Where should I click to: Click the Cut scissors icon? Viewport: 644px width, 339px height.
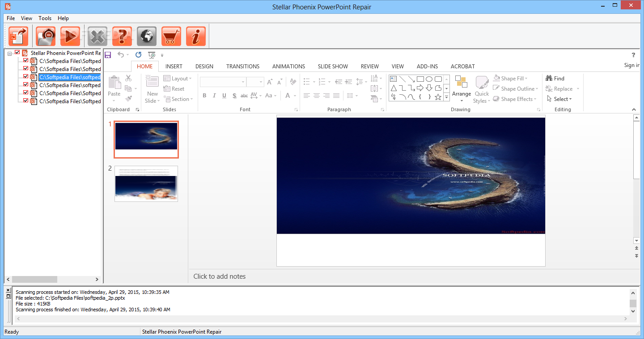point(128,78)
